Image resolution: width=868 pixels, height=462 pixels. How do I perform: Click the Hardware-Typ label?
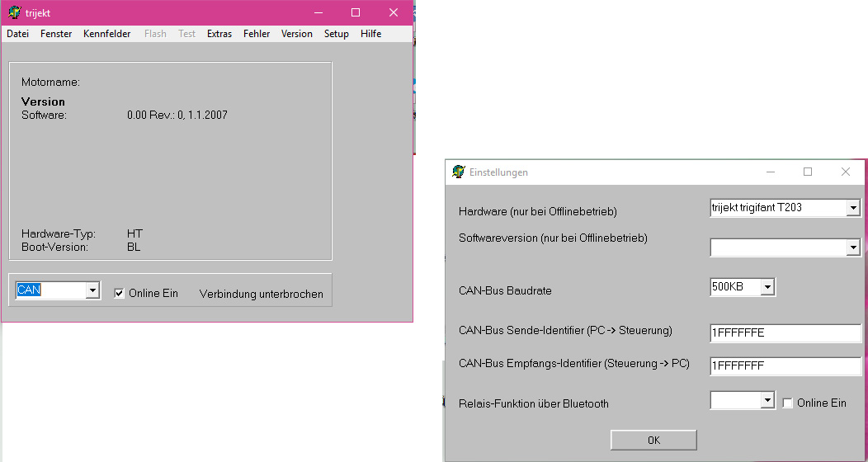tap(58, 233)
